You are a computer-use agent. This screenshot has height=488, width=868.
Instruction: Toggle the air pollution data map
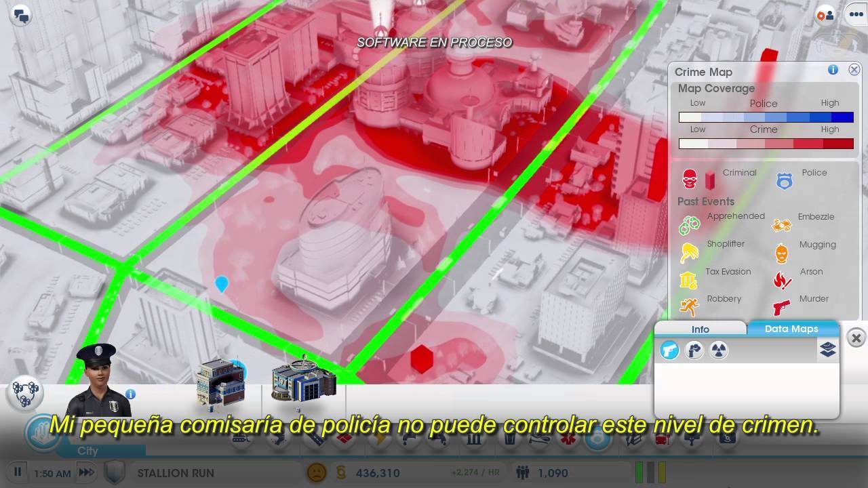tap(694, 350)
